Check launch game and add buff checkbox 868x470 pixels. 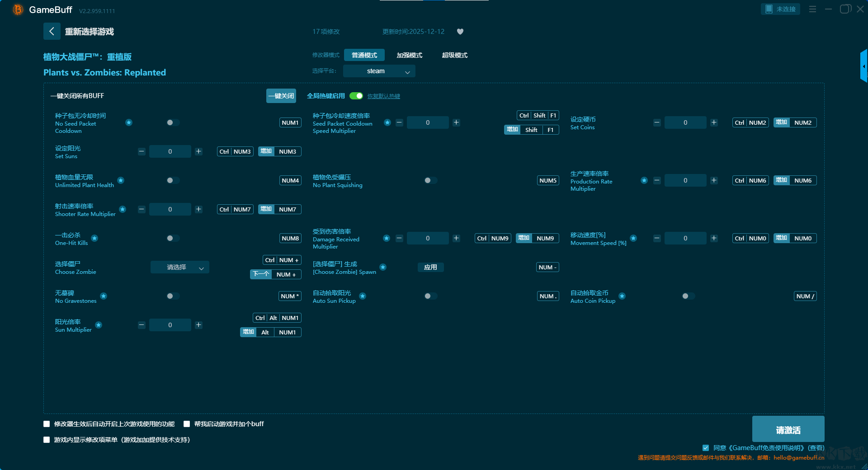coord(187,424)
